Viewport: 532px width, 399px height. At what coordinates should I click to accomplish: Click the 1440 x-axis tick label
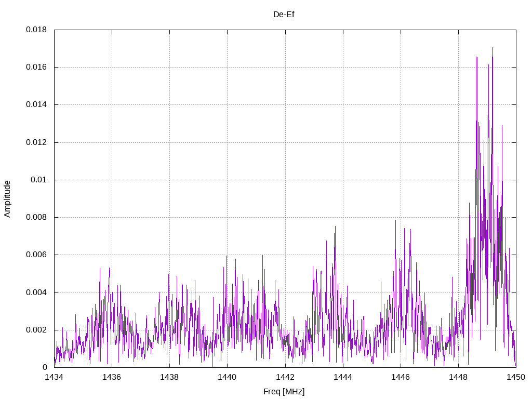(x=228, y=377)
